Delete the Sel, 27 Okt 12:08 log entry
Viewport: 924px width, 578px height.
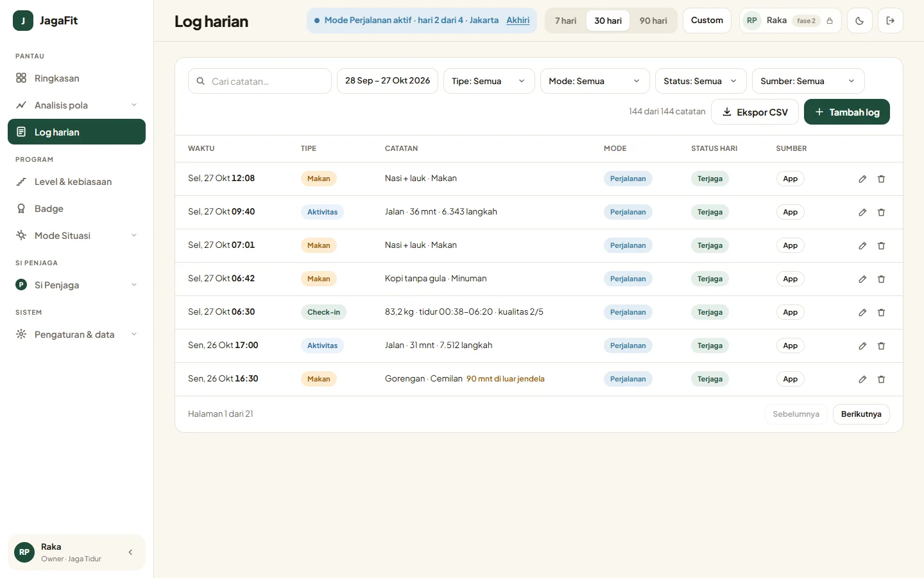tap(881, 179)
